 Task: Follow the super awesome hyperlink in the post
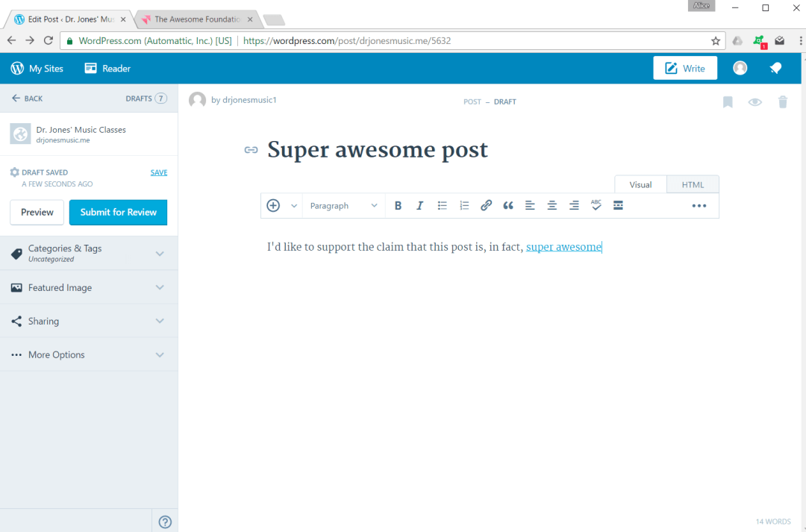563,246
